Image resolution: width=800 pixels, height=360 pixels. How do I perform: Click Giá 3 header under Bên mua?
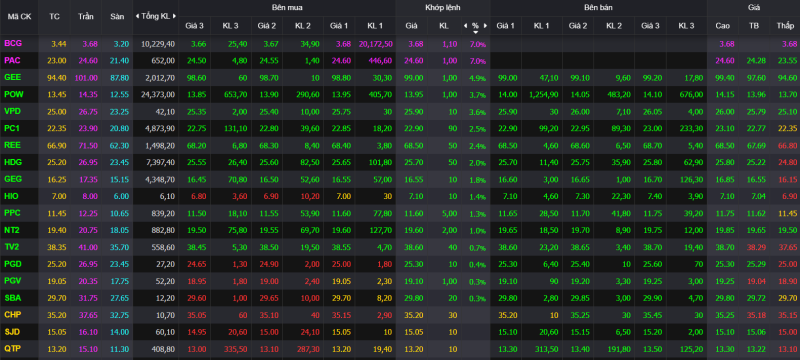coord(194,25)
